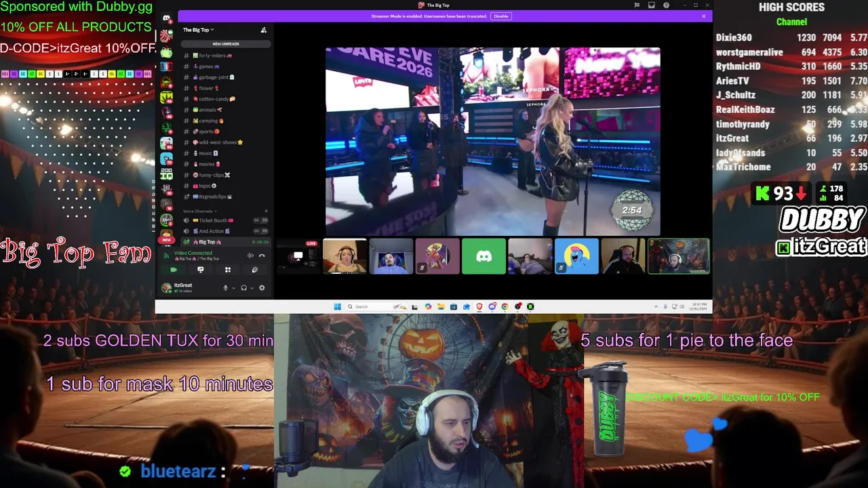The height and width of the screenshot is (488, 868).
Task: Open the garbage-joint channel
Action: (x=224, y=77)
